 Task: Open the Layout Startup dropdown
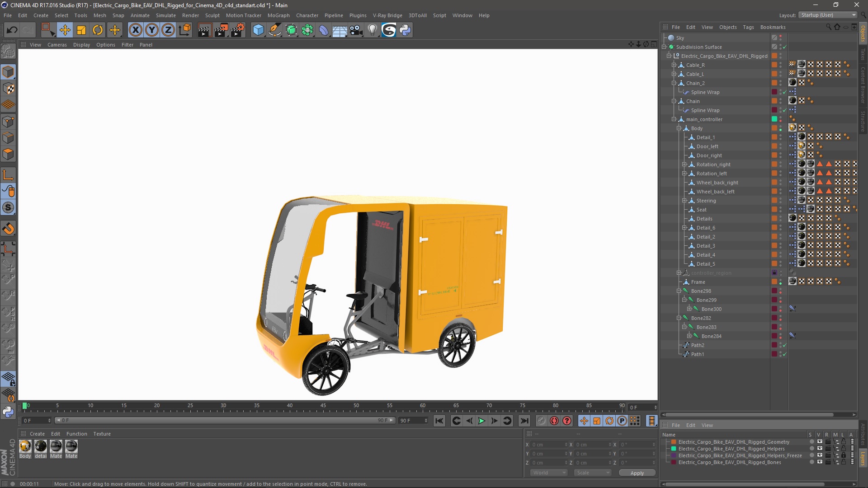point(828,15)
